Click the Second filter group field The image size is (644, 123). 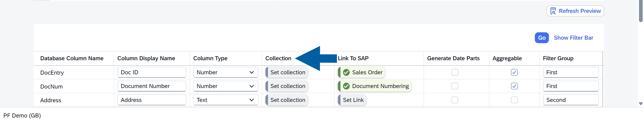click(571, 100)
